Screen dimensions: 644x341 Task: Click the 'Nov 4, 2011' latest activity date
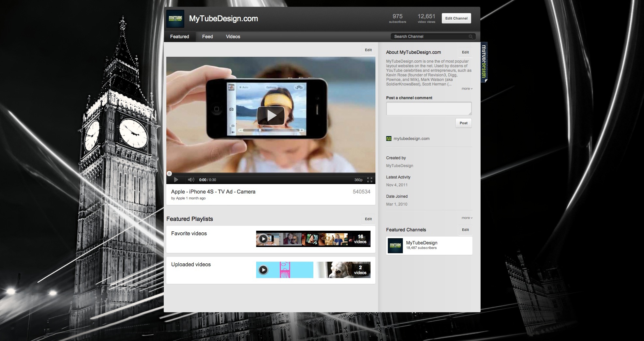[x=397, y=185]
